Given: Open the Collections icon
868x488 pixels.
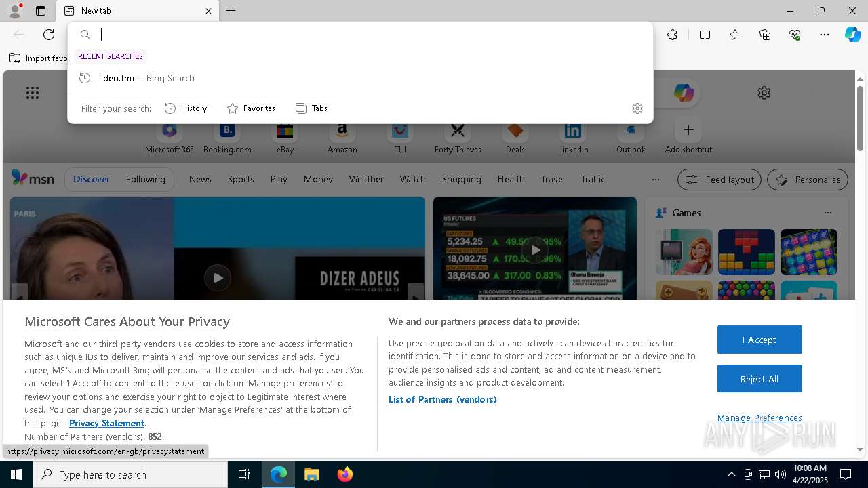Looking at the screenshot, I should pos(765,35).
